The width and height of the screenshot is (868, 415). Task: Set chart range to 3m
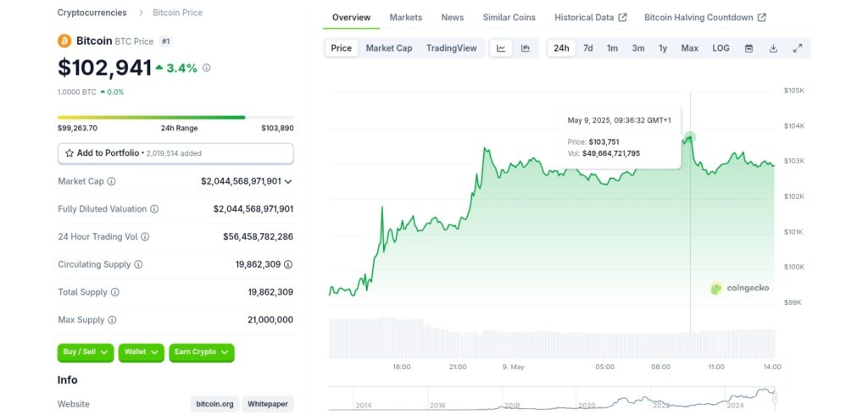pos(638,48)
